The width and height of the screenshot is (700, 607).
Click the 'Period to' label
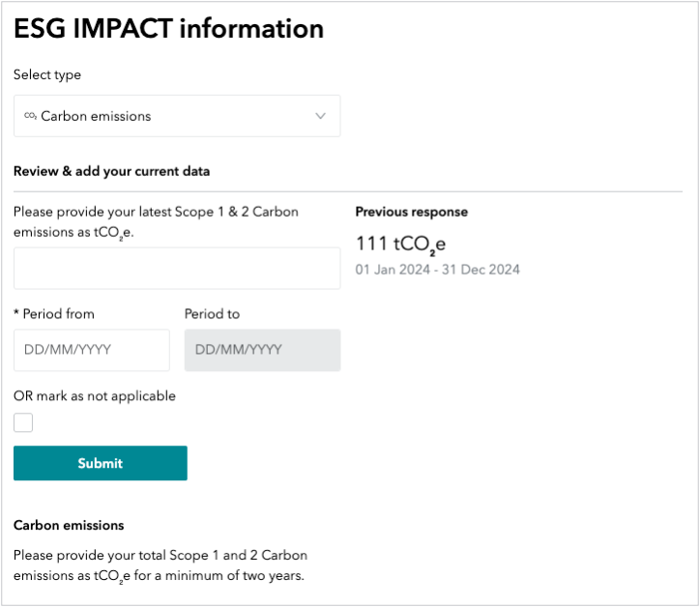(212, 314)
